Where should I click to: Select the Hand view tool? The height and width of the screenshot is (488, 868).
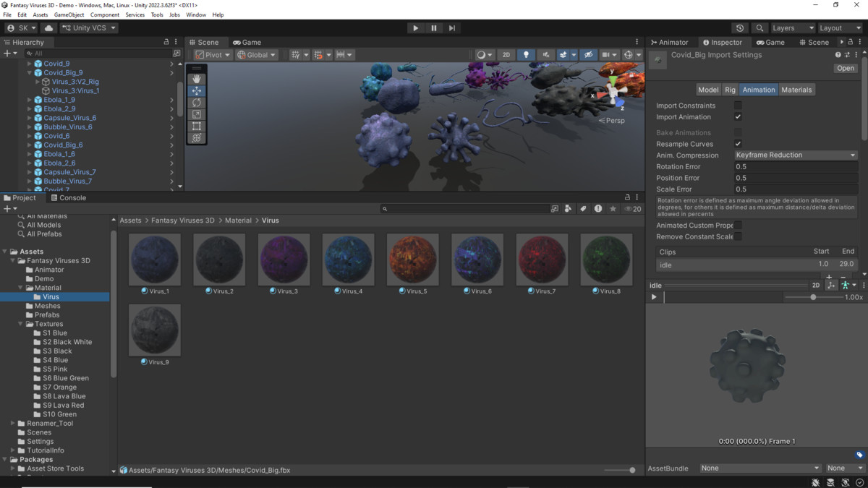pyautogui.click(x=197, y=79)
